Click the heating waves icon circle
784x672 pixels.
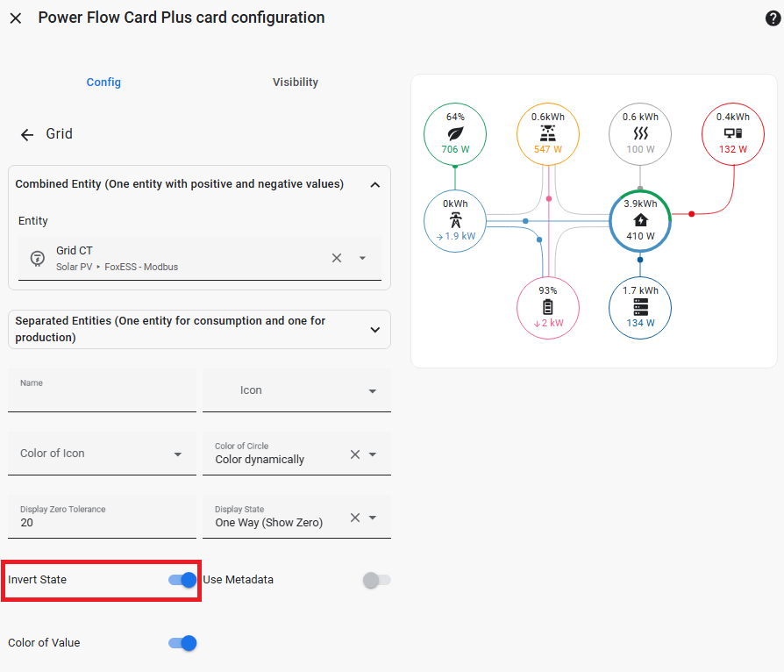point(640,134)
